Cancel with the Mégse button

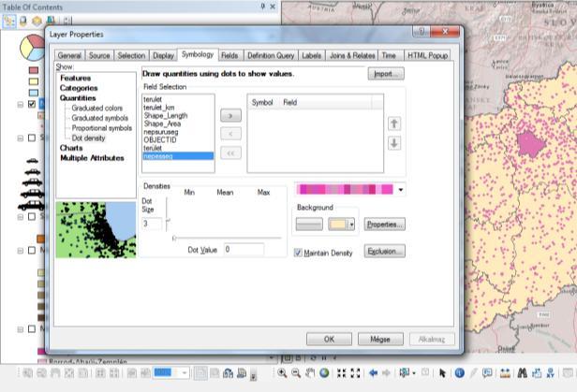tap(380, 339)
